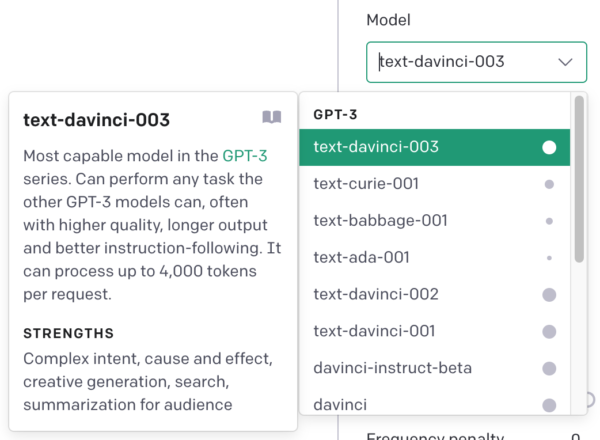Select the text-ada-001 model
The image size is (600, 440).
(x=361, y=258)
